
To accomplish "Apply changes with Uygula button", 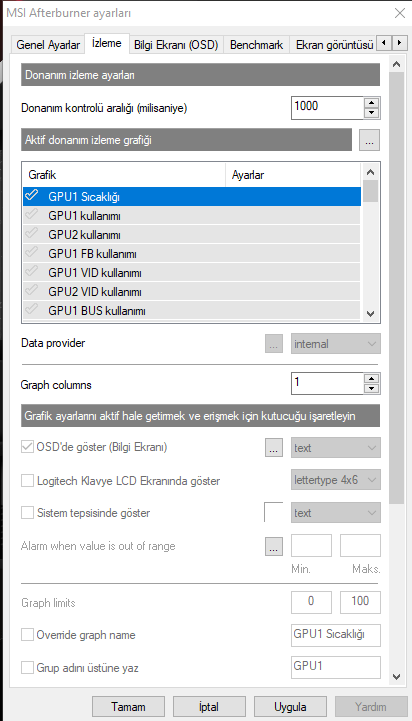I will point(290,707).
